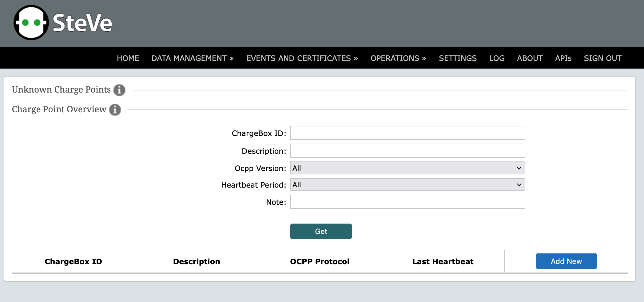The height and width of the screenshot is (302, 644).
Task: Focus the ChargeBox ID input field
Action: (407, 133)
